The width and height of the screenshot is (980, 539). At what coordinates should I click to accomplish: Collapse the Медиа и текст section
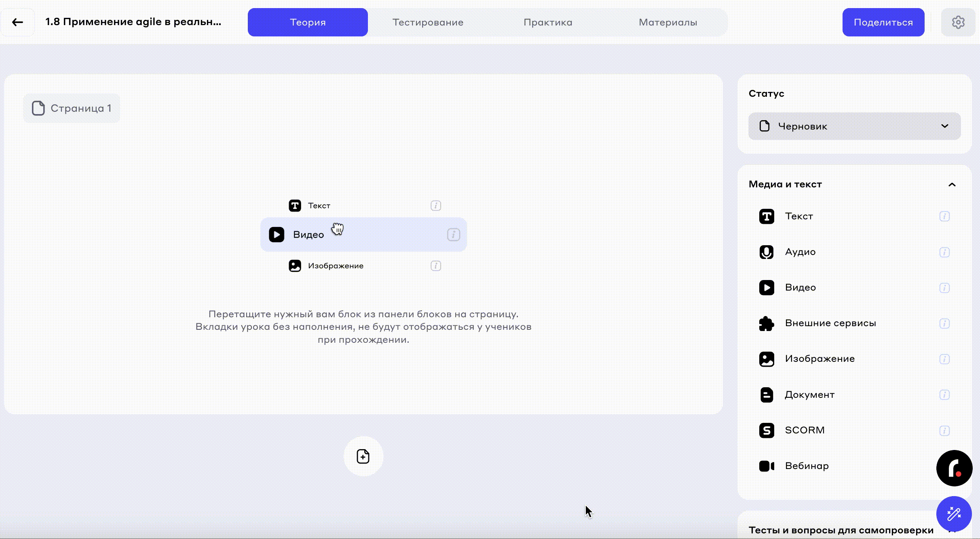(x=952, y=185)
